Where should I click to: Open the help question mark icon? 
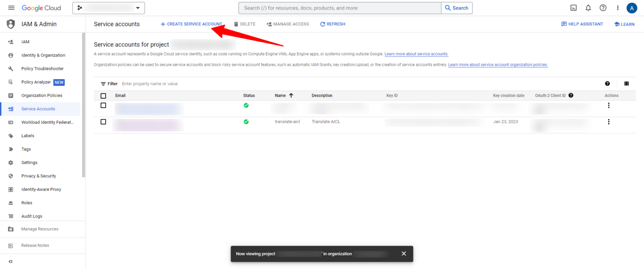[603, 8]
